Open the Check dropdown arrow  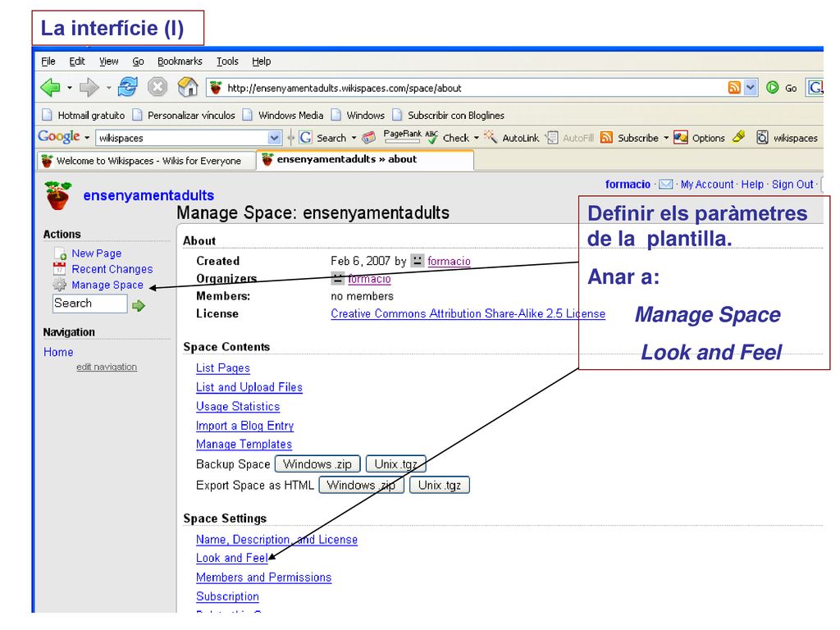[x=477, y=138]
